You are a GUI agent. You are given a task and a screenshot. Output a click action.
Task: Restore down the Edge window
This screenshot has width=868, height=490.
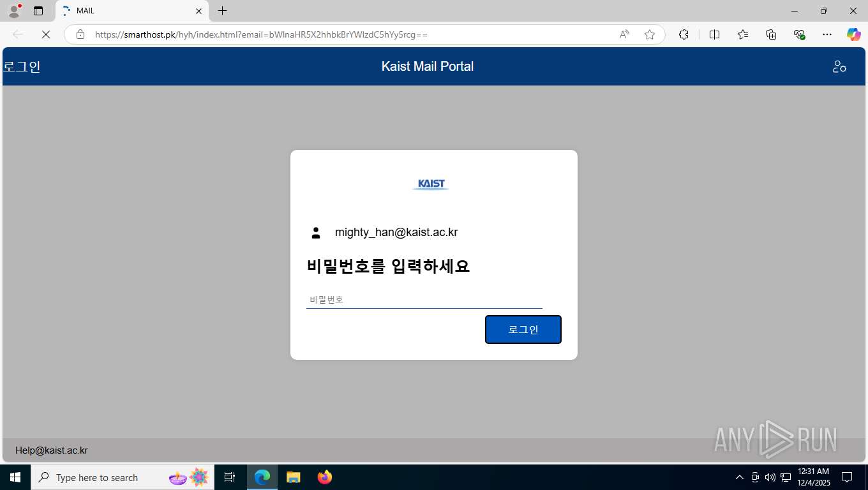point(824,11)
